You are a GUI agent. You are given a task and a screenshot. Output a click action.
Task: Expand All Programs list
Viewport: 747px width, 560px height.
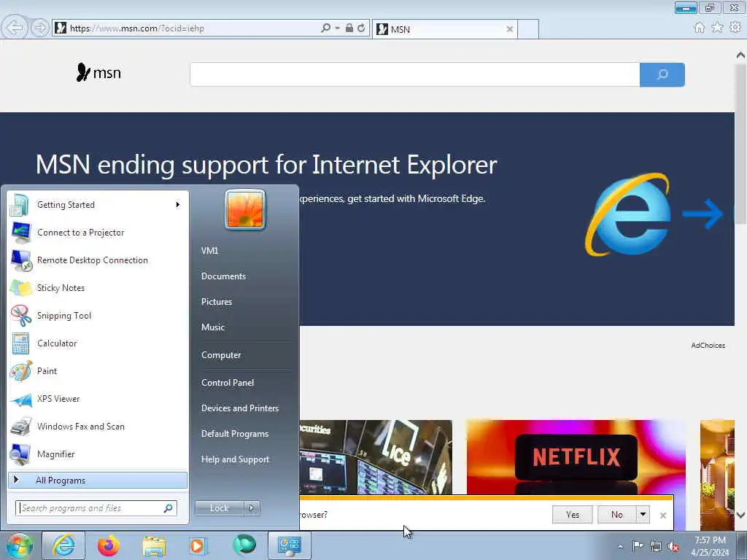click(x=98, y=480)
